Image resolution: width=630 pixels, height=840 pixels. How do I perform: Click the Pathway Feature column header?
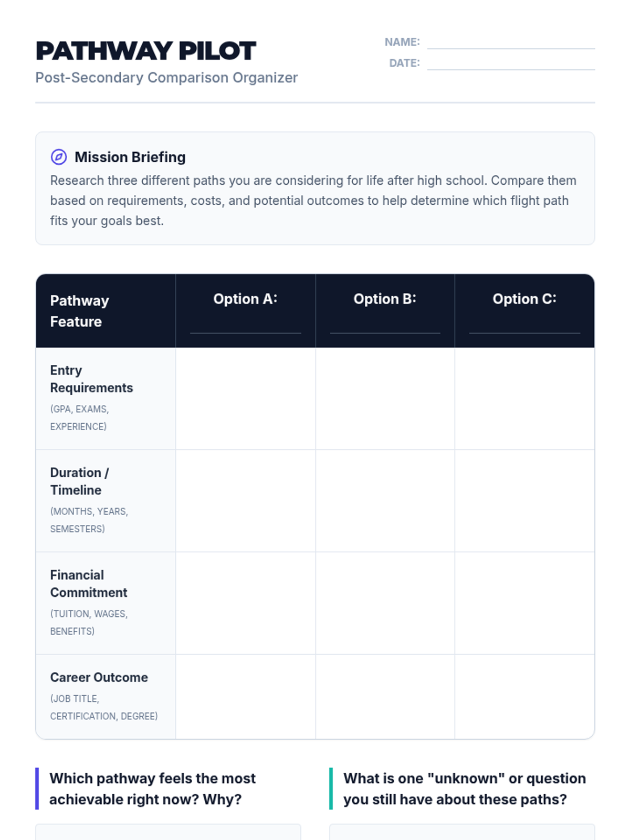coord(80,311)
